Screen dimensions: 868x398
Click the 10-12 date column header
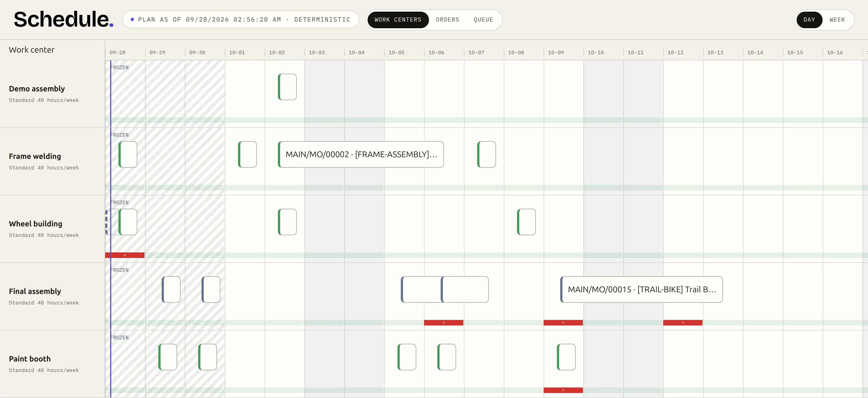click(x=676, y=53)
